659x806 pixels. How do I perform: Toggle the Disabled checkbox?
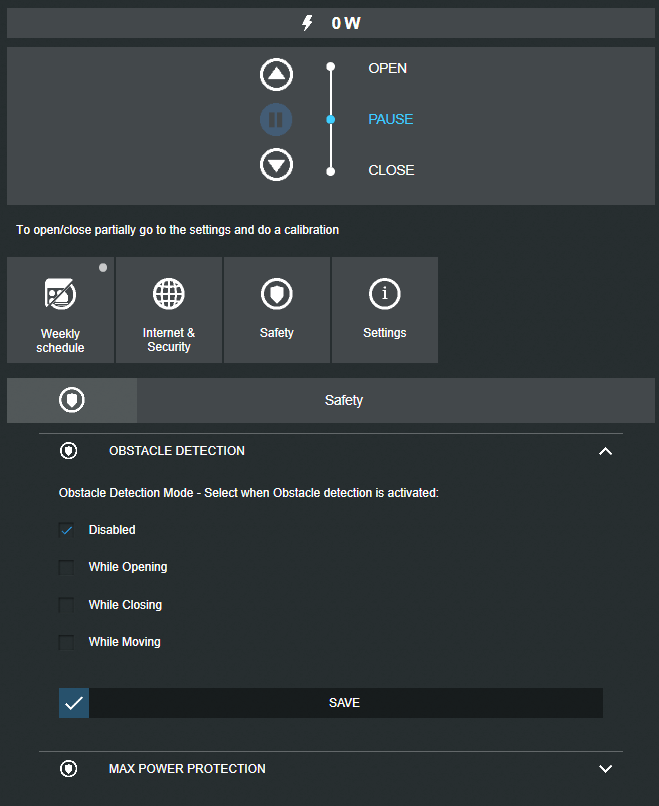click(x=67, y=530)
